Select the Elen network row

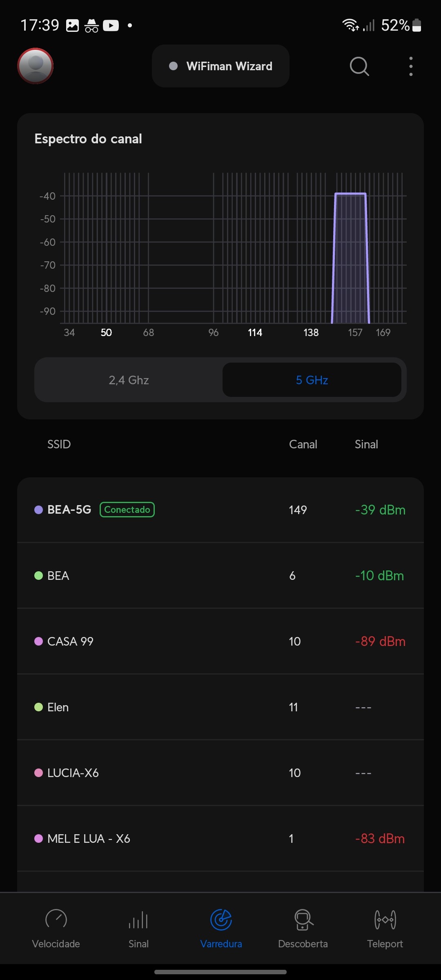click(x=220, y=707)
